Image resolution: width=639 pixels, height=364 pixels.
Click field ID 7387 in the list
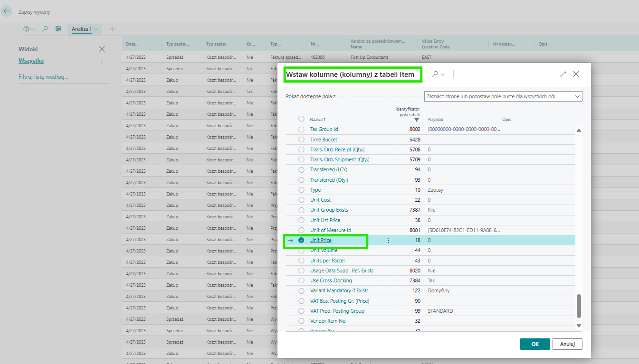415,210
